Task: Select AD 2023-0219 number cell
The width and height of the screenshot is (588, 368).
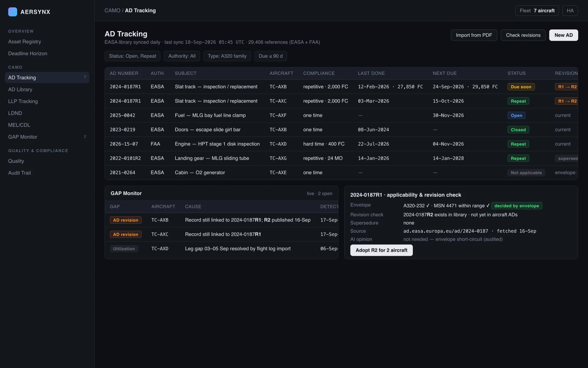Action: (x=123, y=130)
